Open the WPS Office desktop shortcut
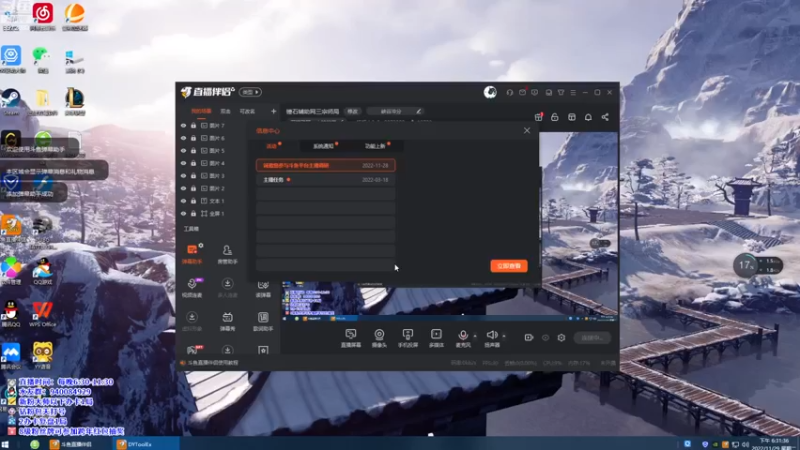800x450 pixels. pyautogui.click(x=42, y=314)
